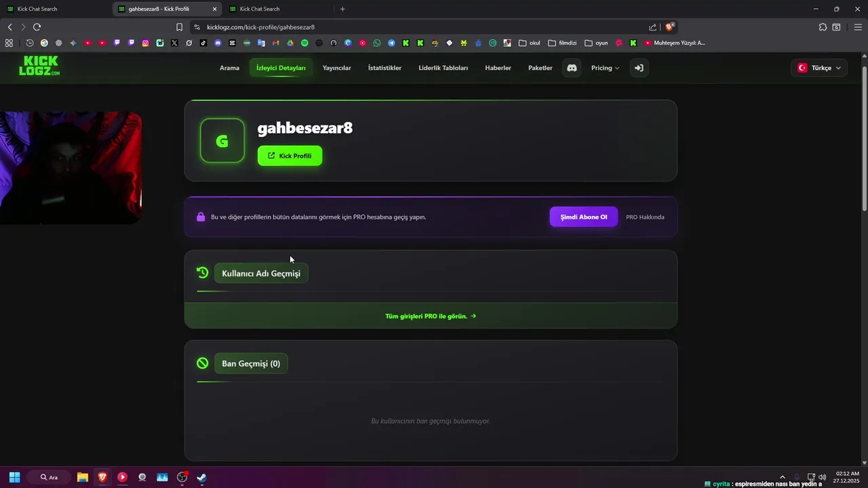868x488 pixels.
Task: Open the Discord bookmark in bookmarks bar
Action: click(218, 43)
